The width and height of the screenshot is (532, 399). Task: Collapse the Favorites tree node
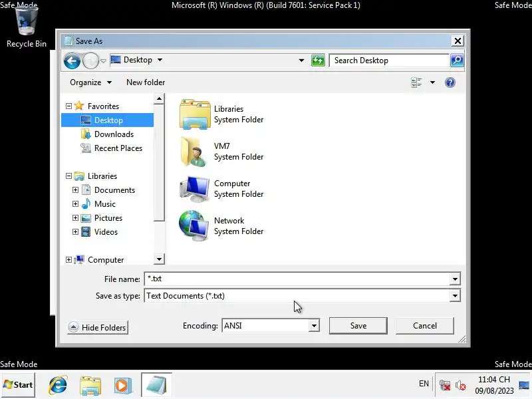[x=69, y=106]
